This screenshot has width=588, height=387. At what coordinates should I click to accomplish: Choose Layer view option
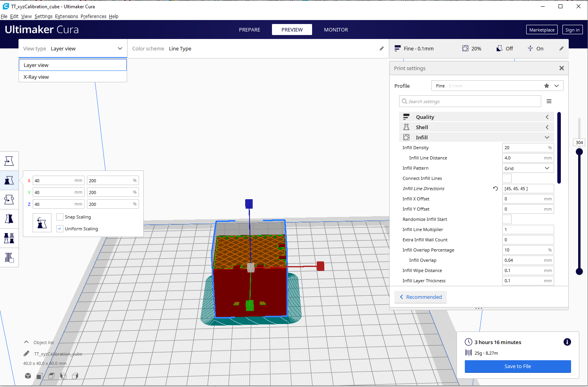[73, 65]
